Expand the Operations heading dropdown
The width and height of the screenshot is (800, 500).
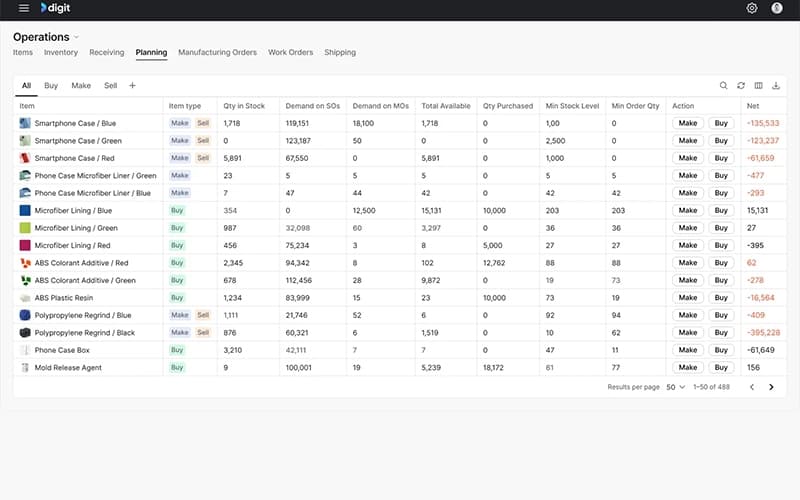coord(76,37)
